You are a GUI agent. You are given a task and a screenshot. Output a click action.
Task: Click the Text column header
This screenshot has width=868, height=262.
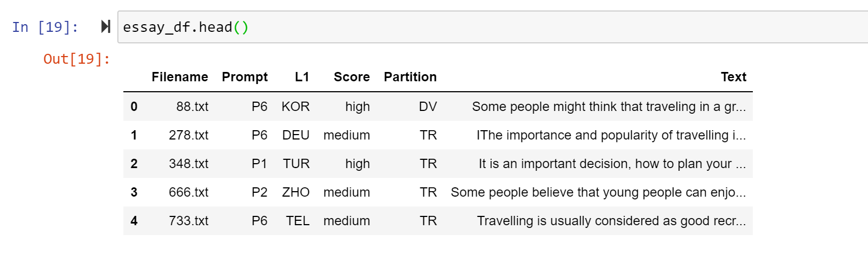[733, 77]
